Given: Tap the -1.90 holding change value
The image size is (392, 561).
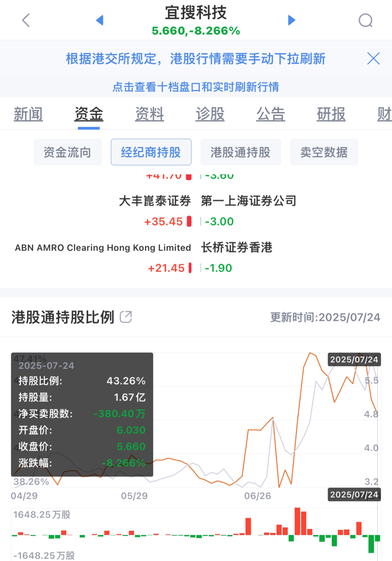Looking at the screenshot, I should pyautogui.click(x=218, y=268).
